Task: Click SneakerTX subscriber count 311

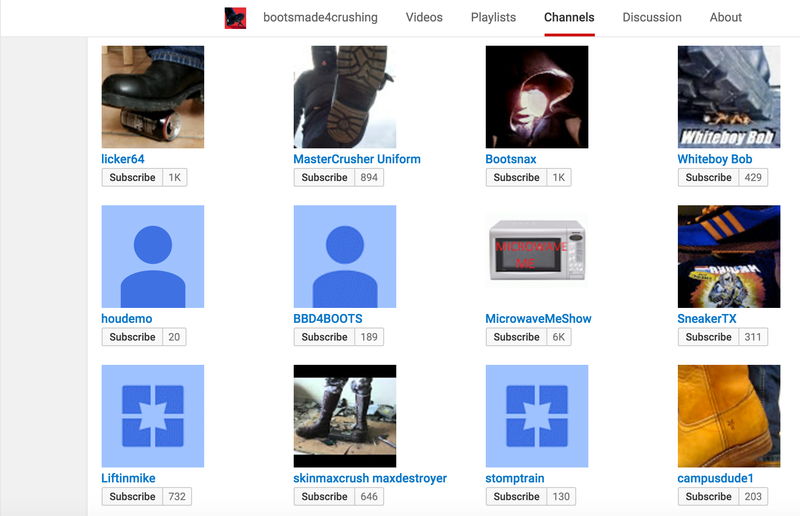Action: [x=753, y=337]
